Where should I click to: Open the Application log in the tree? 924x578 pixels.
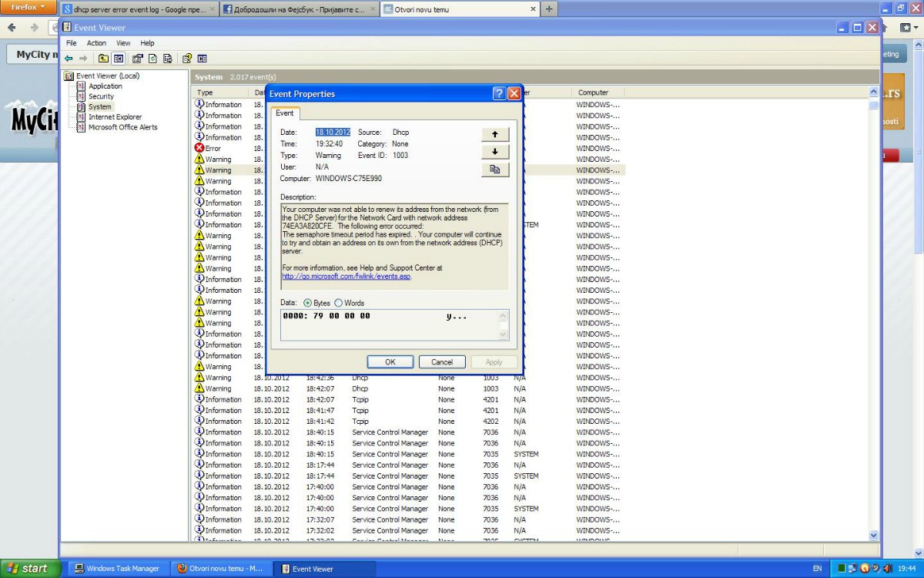click(x=105, y=86)
